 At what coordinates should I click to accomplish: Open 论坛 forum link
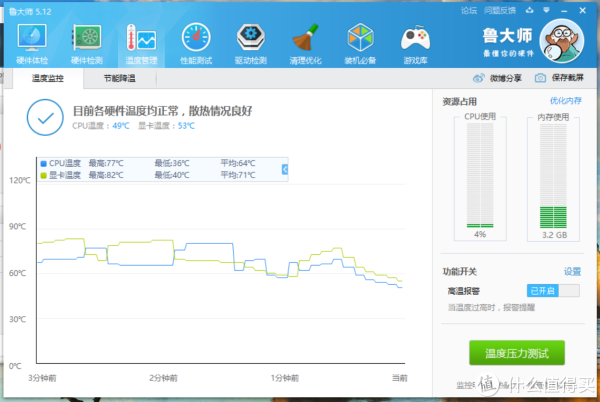click(469, 11)
